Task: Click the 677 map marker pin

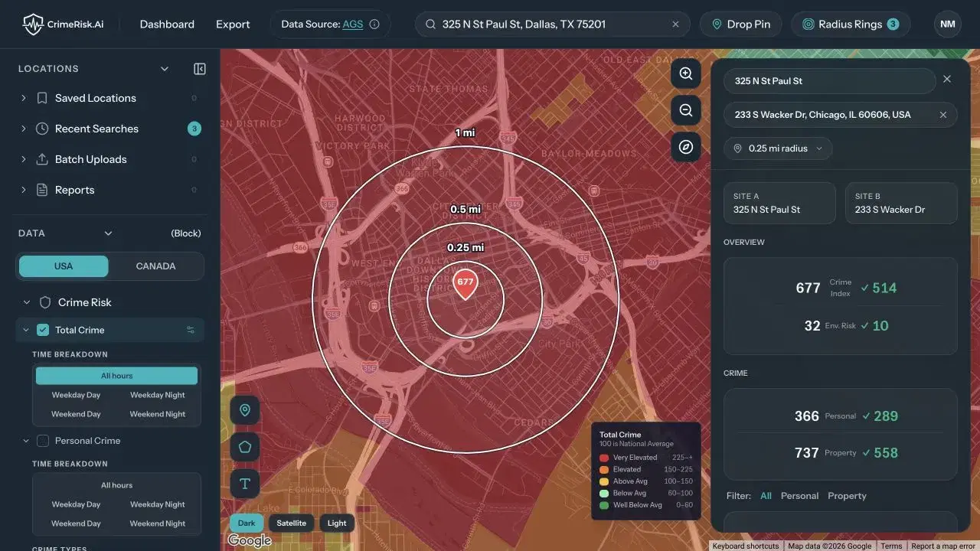Action: pyautogui.click(x=465, y=284)
